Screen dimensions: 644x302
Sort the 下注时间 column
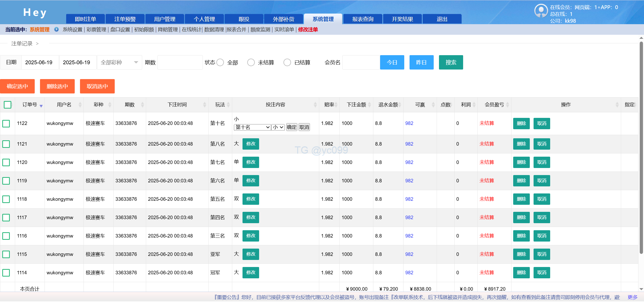(205, 105)
